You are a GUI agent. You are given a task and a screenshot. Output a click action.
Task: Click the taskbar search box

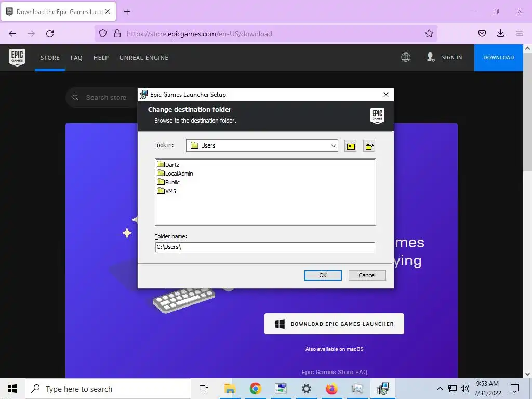(108, 389)
